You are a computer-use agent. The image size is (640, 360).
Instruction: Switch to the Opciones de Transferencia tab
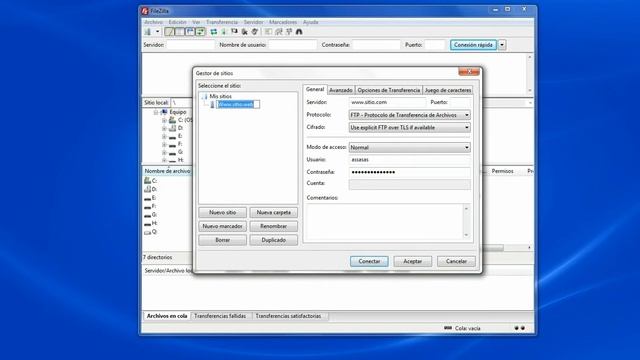pyautogui.click(x=389, y=90)
